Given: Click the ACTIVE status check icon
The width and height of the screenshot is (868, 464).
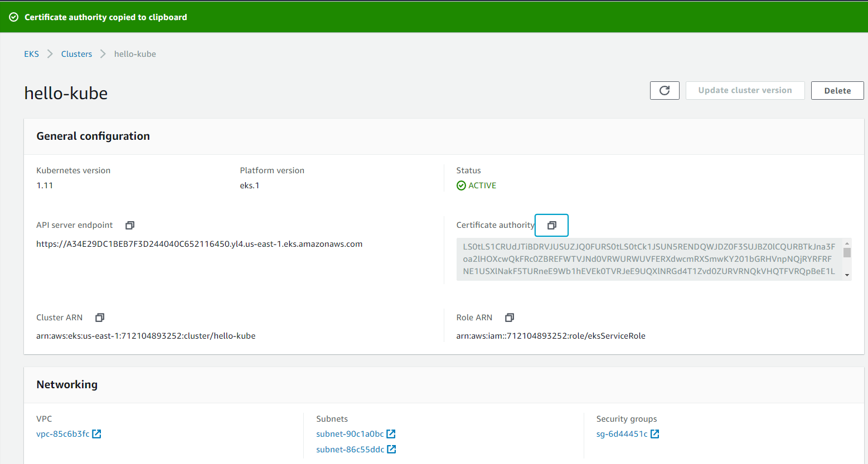Looking at the screenshot, I should (x=461, y=185).
